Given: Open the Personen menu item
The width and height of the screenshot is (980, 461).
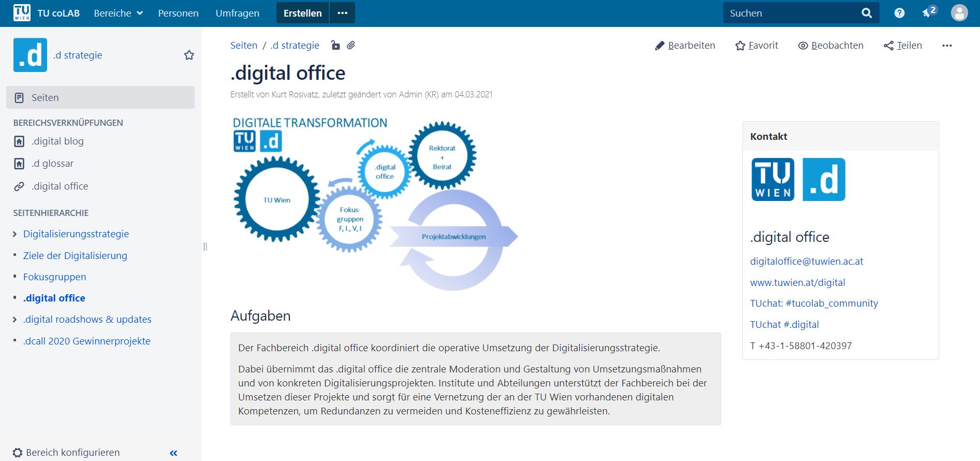Looking at the screenshot, I should (178, 13).
